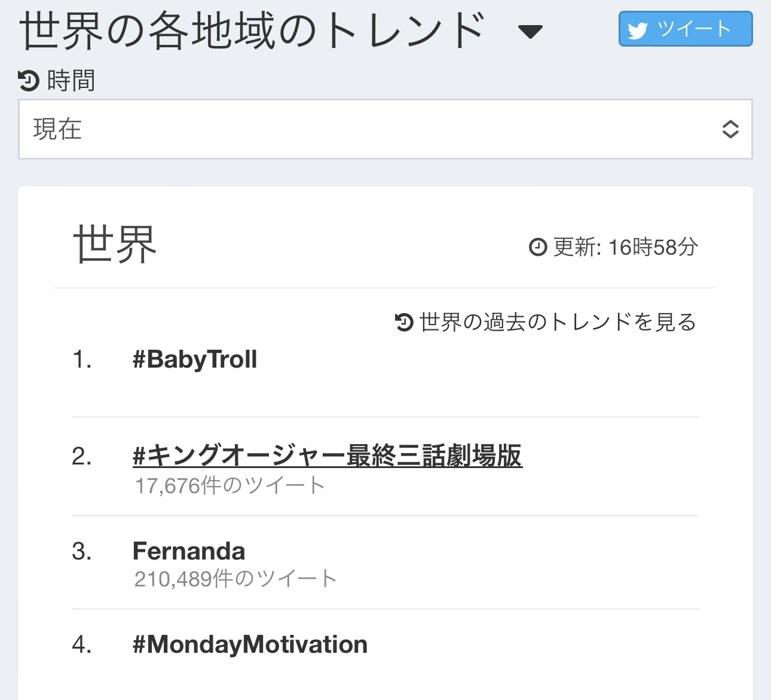This screenshot has height=700, width=771.
Task: Click the 17,676件のツイート count
Action: coord(230,485)
